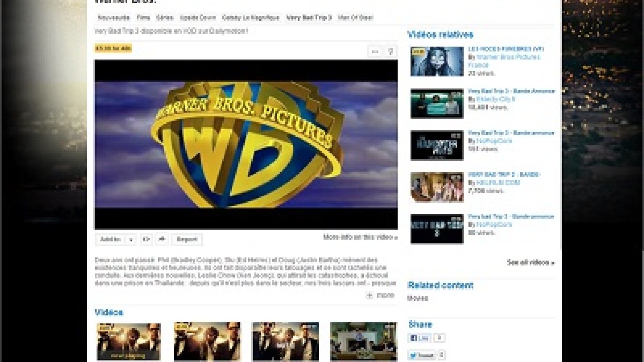Screen dimensions: 644x362
Task: Open the related video thumbnail with 191 views
Action: (x=437, y=145)
